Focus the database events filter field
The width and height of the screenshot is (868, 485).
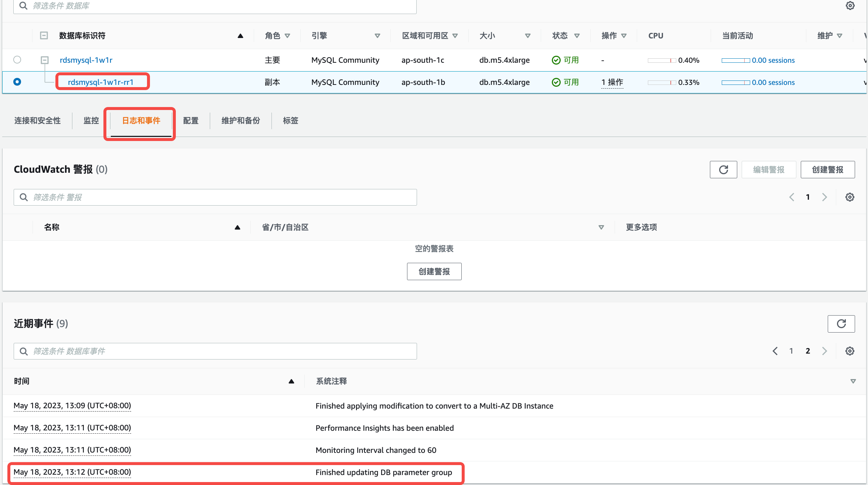[x=215, y=351]
